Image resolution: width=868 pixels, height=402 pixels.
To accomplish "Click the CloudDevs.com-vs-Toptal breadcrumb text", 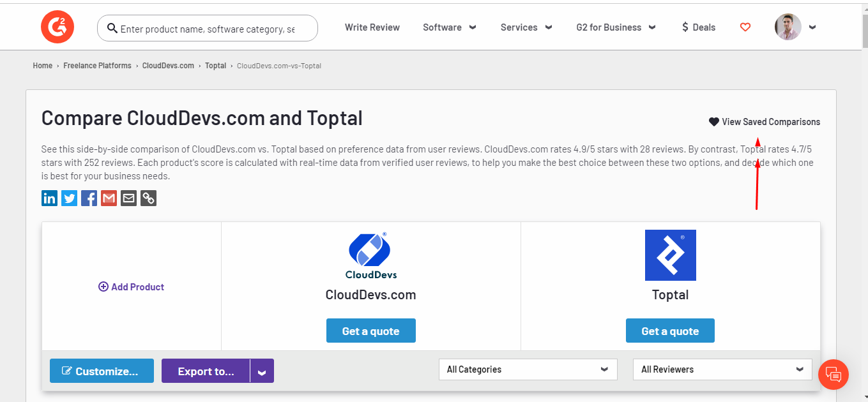I will [279, 66].
